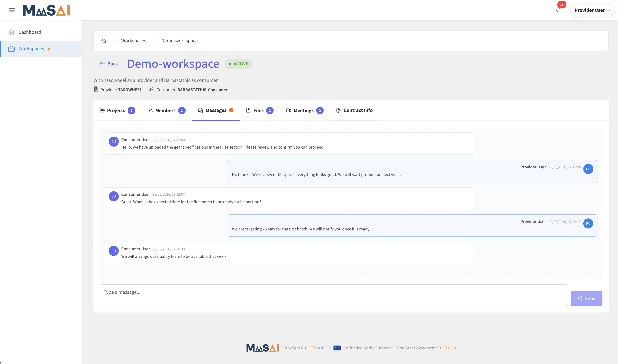The height and width of the screenshot is (364, 618).
Task: Open grant agreement 101177368 link
Action: click(446, 348)
